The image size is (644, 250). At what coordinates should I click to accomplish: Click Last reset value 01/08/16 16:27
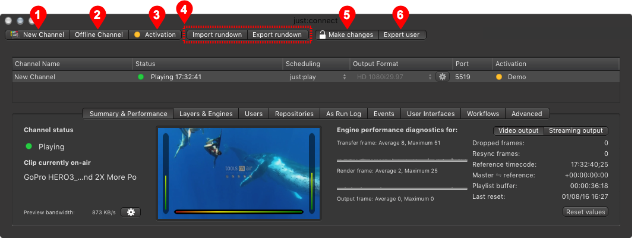[x=585, y=196]
